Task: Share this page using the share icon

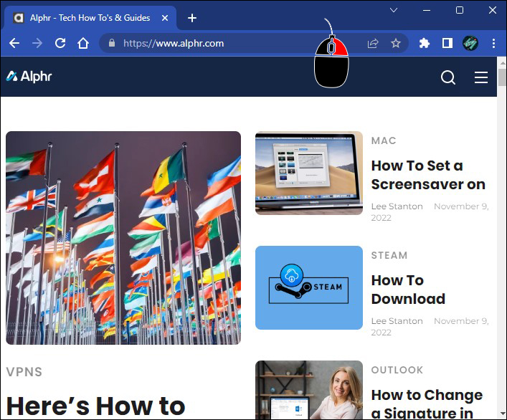Action: [373, 43]
